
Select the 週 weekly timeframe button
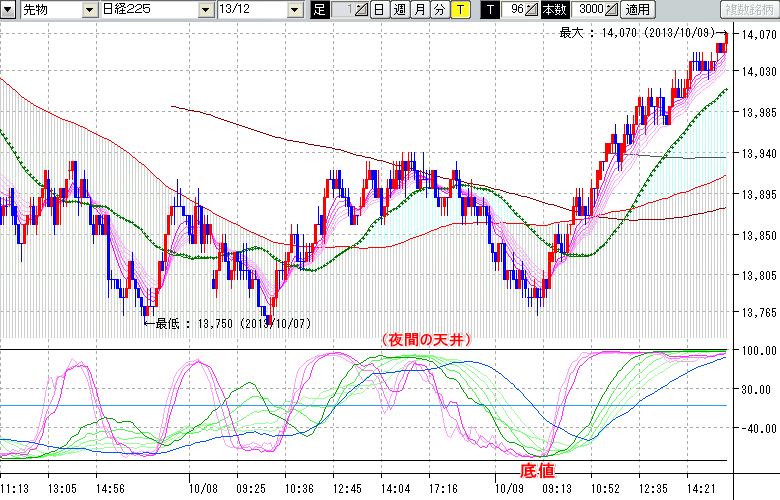pyautogui.click(x=399, y=9)
